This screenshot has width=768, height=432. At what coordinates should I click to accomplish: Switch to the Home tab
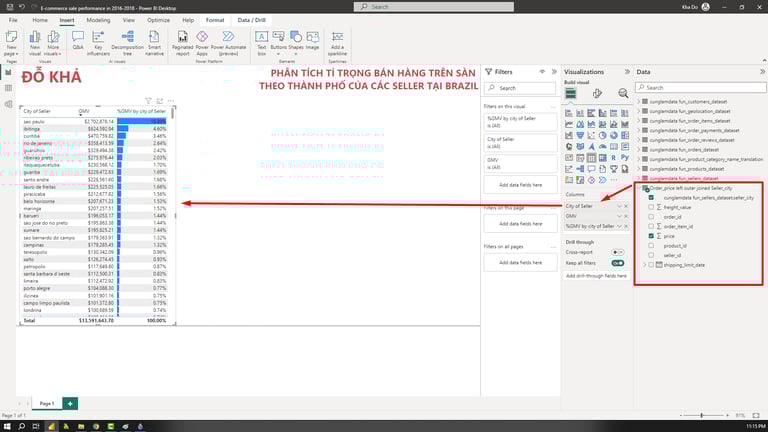(40, 20)
